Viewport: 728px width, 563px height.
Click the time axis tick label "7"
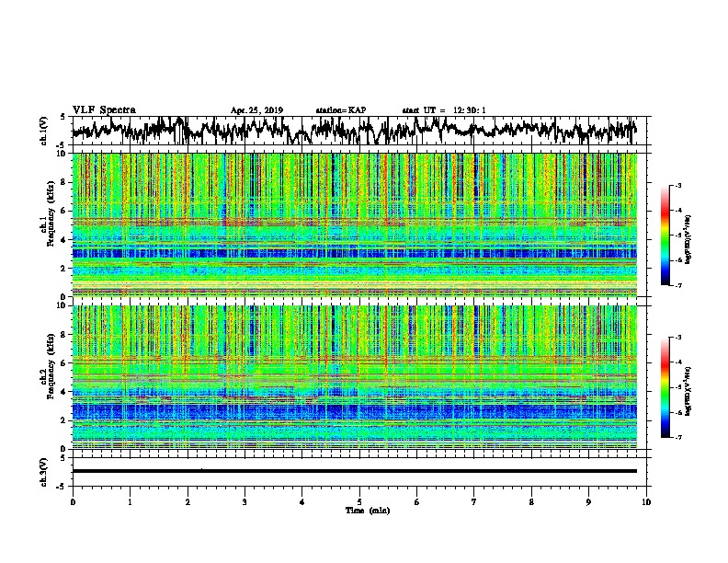click(x=474, y=502)
